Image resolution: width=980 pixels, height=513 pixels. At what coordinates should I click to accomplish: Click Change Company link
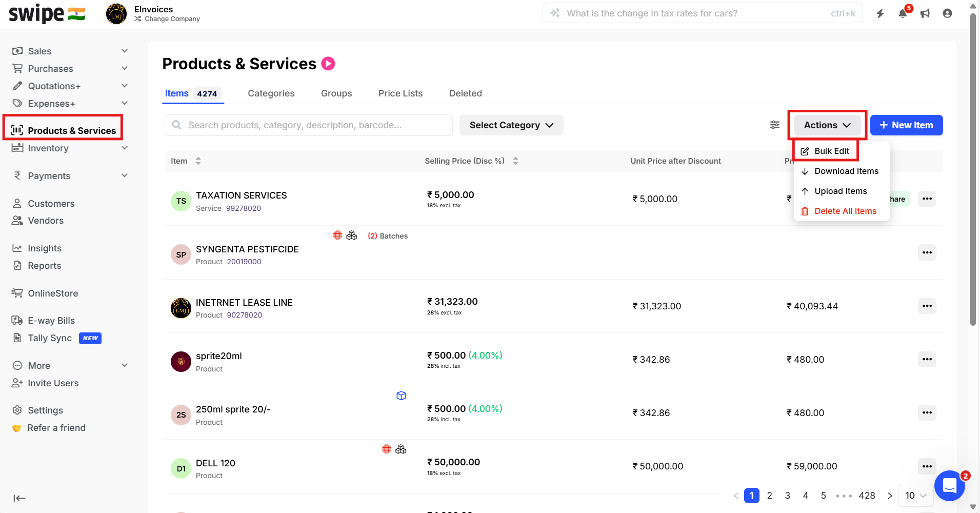coord(172,19)
